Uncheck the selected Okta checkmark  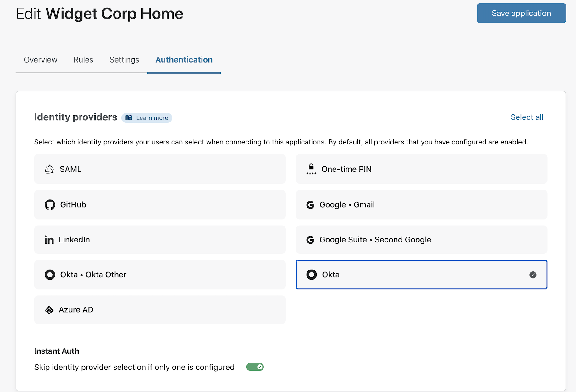pos(533,275)
